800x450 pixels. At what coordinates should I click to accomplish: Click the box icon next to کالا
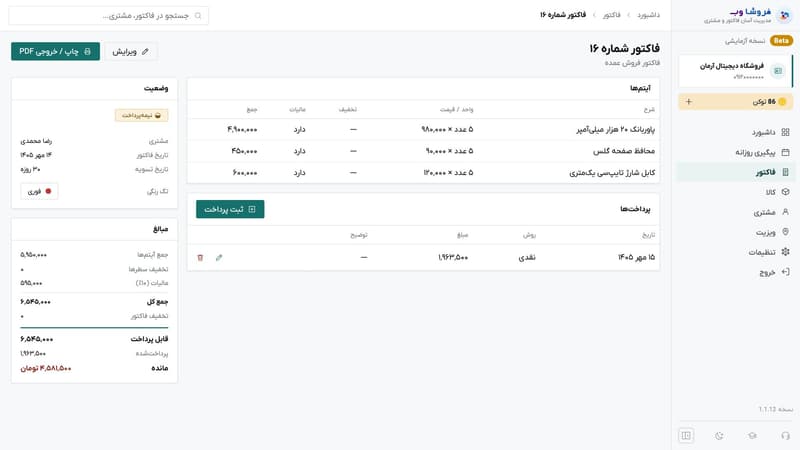[785, 192]
